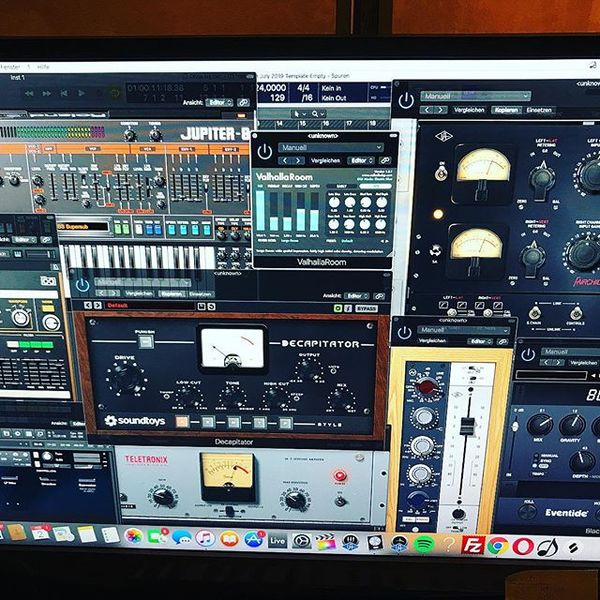Open the Fenster menu in menu bar
This screenshot has height=600, width=600.
click(x=10, y=67)
